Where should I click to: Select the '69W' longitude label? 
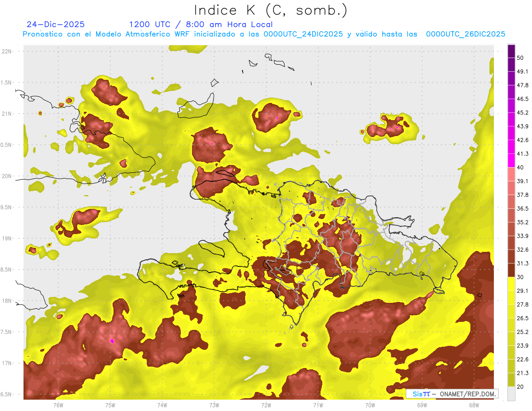422,405
